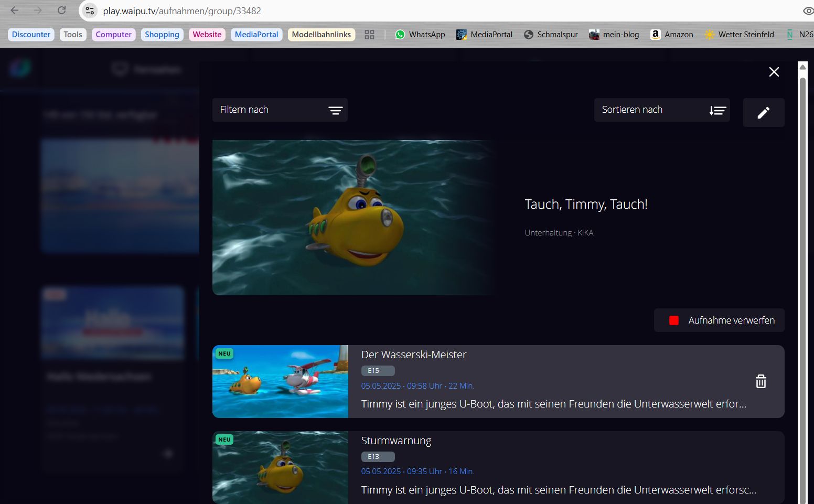
Task: Click the 05.05.2025 · 09:58 Uhr date line
Action: click(417, 385)
